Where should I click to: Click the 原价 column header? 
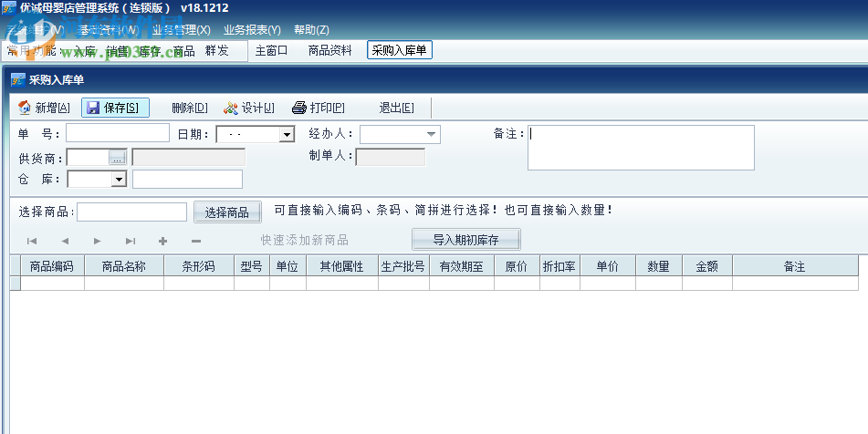pos(517,266)
